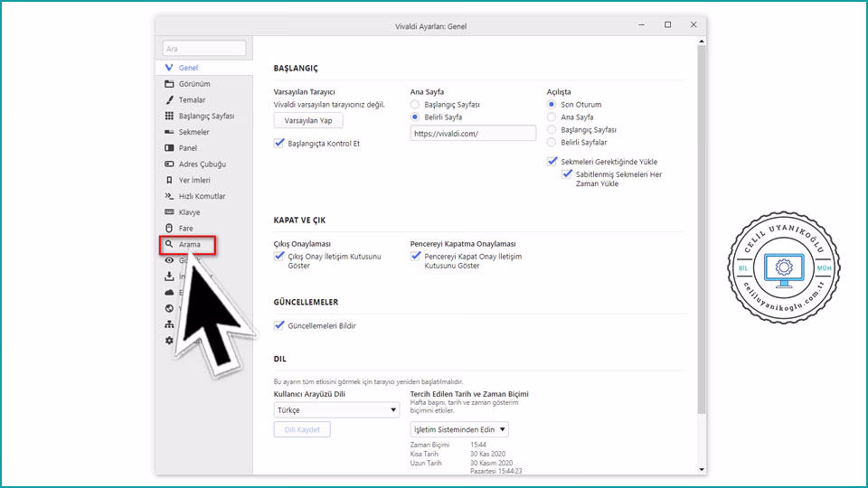
Task: Open the Arama settings section
Action: [x=189, y=245]
